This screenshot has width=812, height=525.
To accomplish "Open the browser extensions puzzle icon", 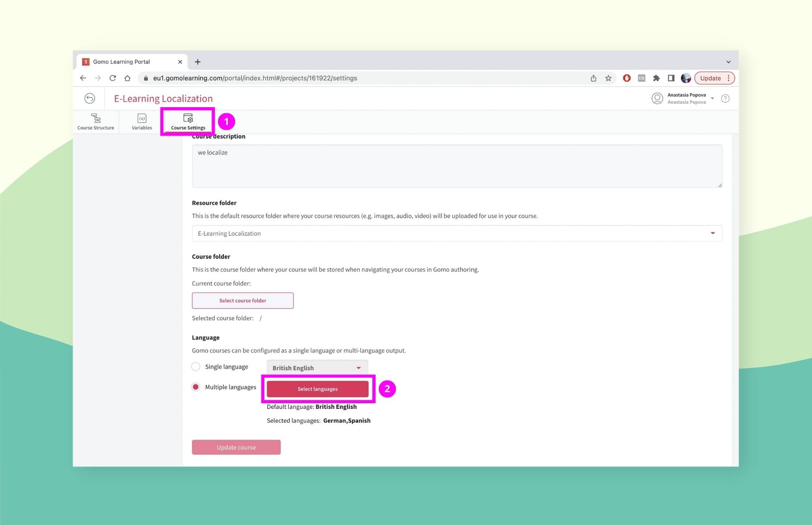I will point(657,78).
